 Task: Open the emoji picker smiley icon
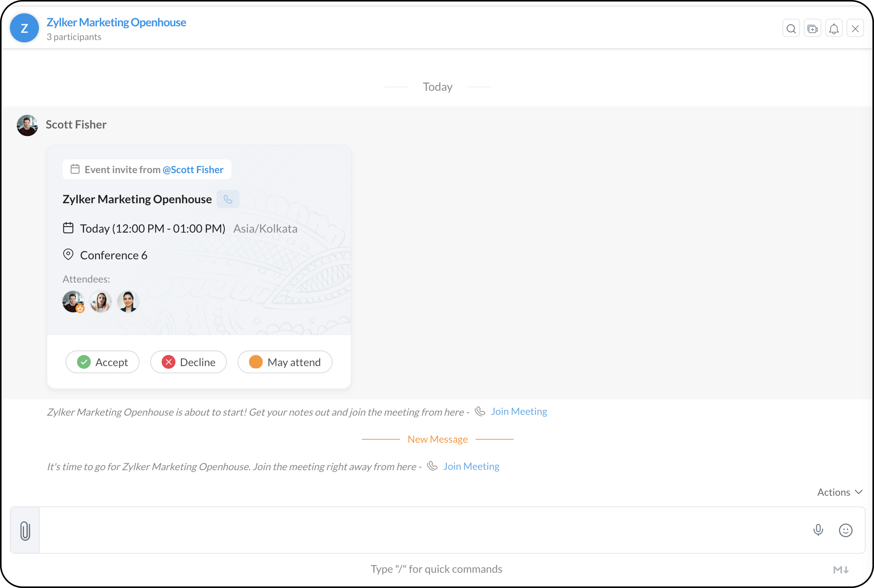coord(846,530)
